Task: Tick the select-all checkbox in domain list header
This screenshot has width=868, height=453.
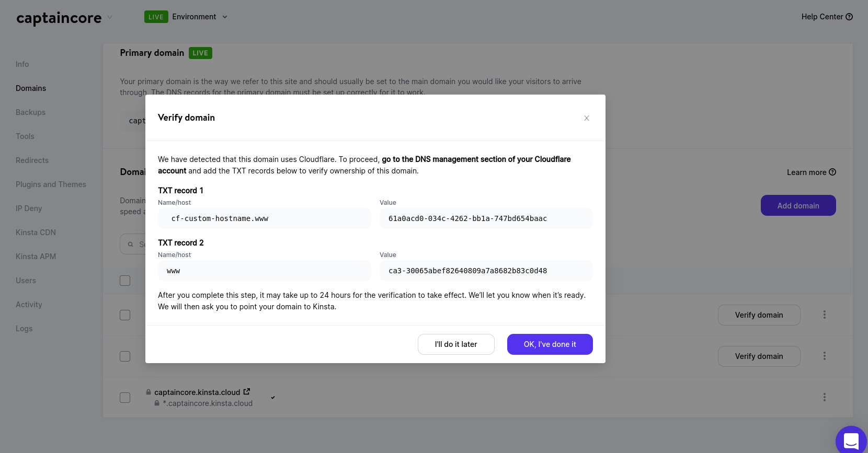Action: (125, 281)
